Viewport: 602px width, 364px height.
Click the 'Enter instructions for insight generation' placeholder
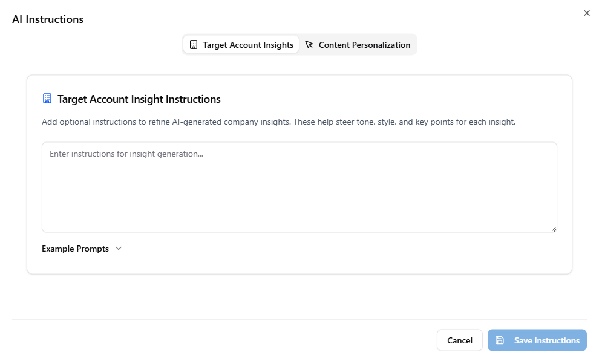(126, 154)
